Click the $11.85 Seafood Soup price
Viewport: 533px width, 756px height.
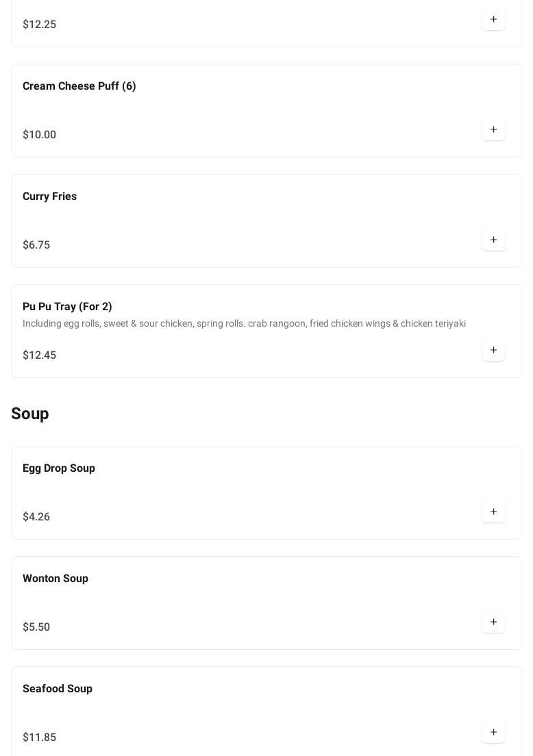click(40, 738)
